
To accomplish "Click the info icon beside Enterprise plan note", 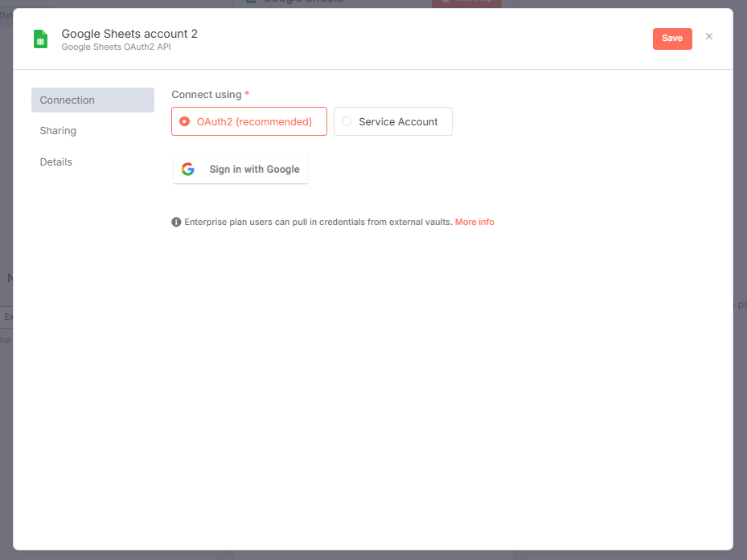I will pyautogui.click(x=176, y=222).
